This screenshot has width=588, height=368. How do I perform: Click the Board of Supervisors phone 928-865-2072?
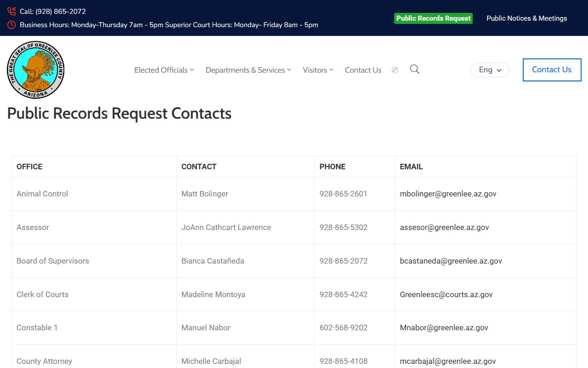coord(344,261)
